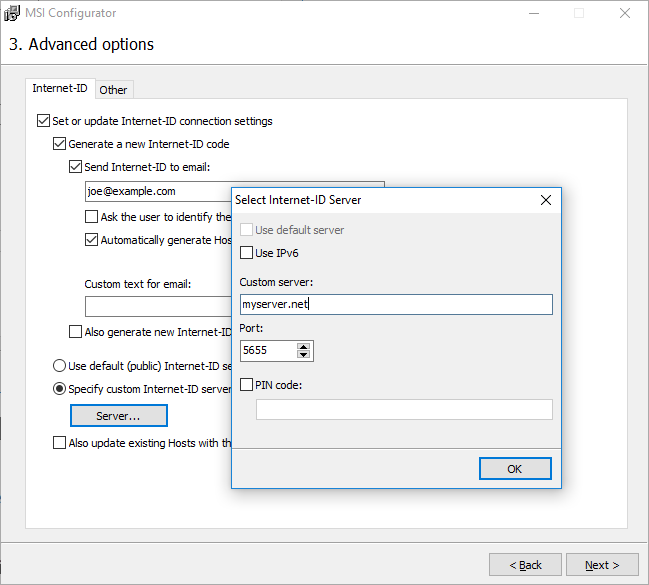
Task: Select Use default (public) Internet-ID server
Action: point(60,366)
